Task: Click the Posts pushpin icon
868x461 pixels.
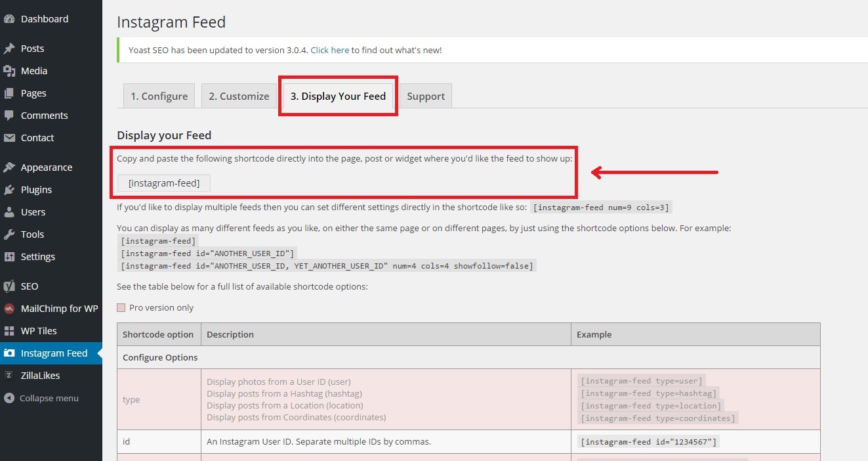Action: click(9, 49)
